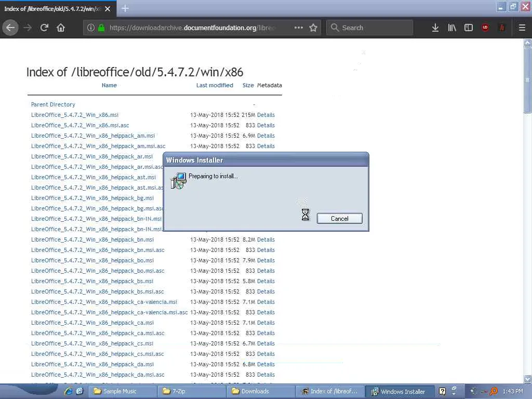Reload the page with the refresh icon
Screen dimensions: 532x399
pyautogui.click(x=44, y=28)
